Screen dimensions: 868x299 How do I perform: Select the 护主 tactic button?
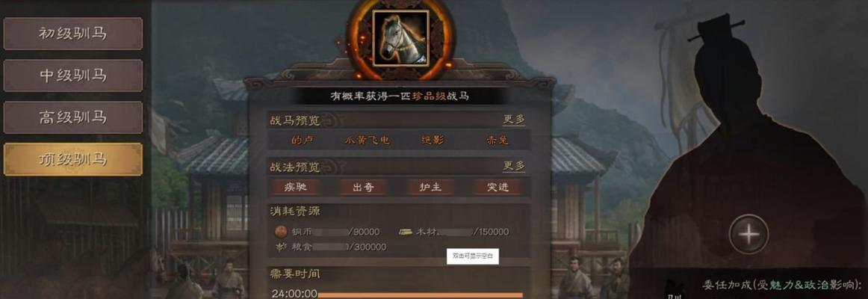pos(431,187)
